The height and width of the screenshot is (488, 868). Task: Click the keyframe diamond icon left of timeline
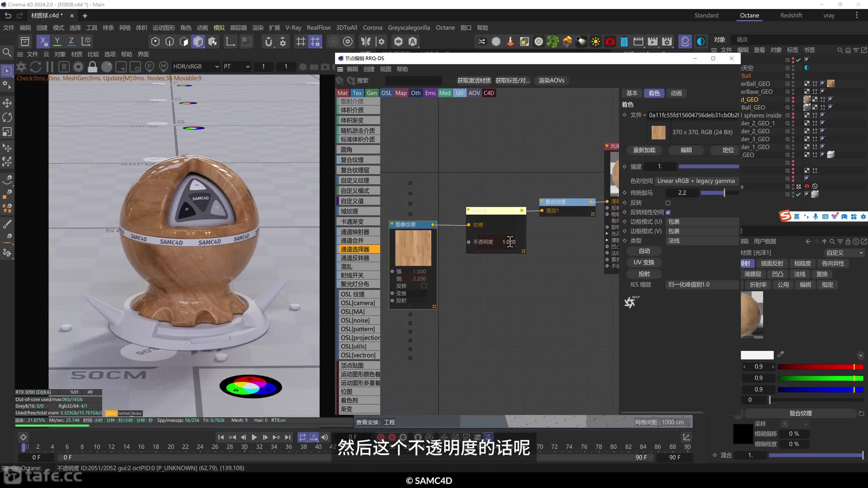click(x=23, y=437)
